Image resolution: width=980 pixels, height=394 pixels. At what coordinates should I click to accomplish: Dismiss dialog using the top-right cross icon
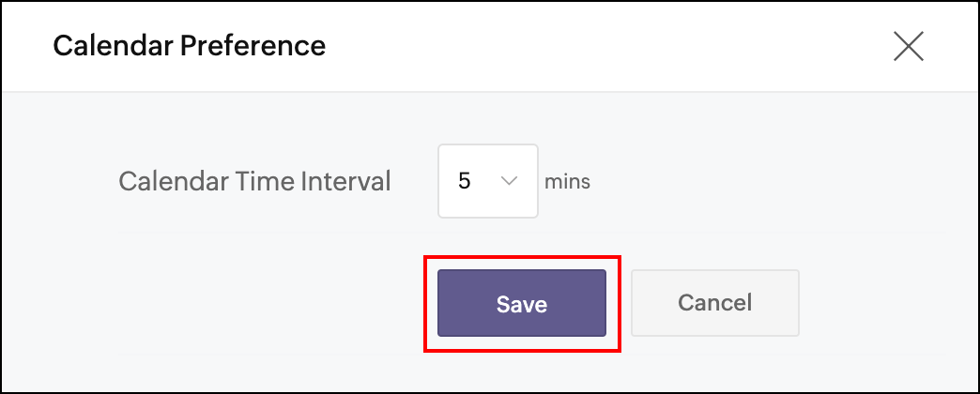pyautogui.click(x=908, y=46)
